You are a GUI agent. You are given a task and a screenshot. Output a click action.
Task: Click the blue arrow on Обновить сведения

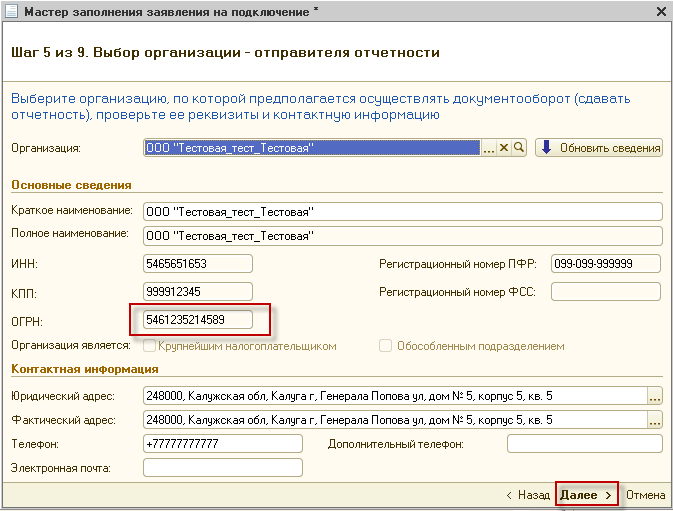(546, 148)
